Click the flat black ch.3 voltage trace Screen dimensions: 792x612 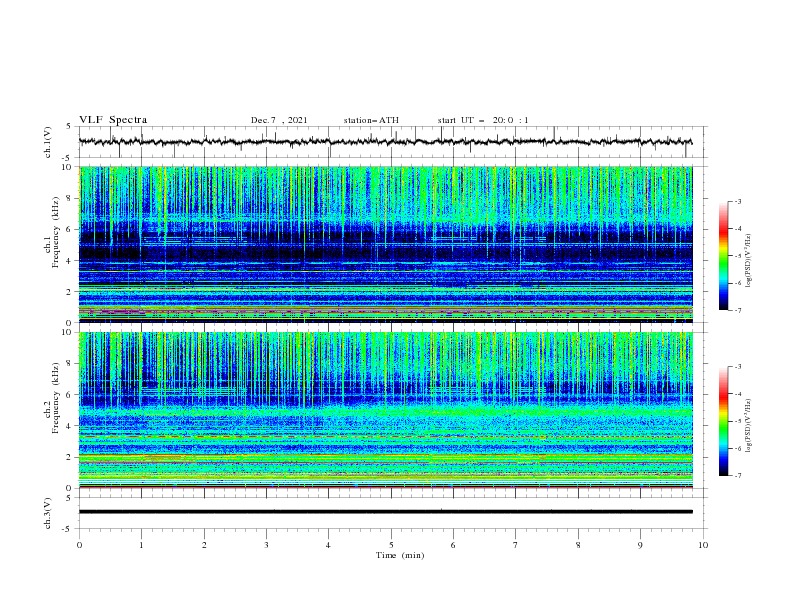pos(385,512)
